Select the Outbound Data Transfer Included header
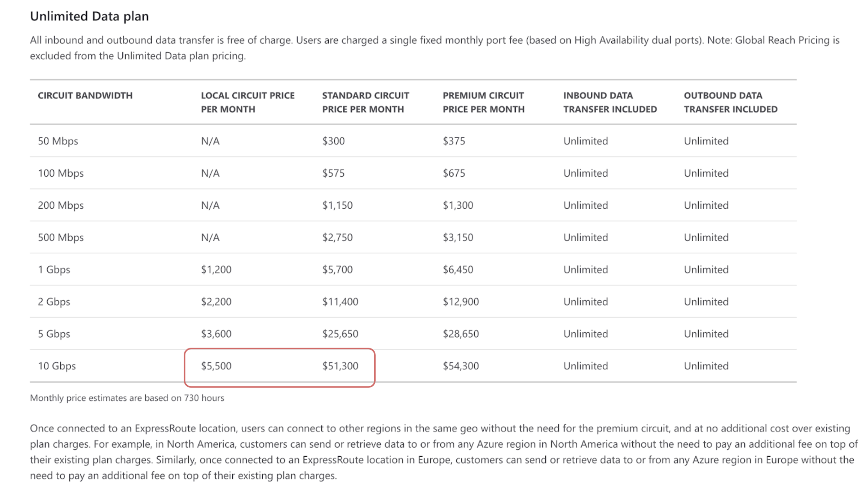The width and height of the screenshot is (868, 491). coord(730,103)
